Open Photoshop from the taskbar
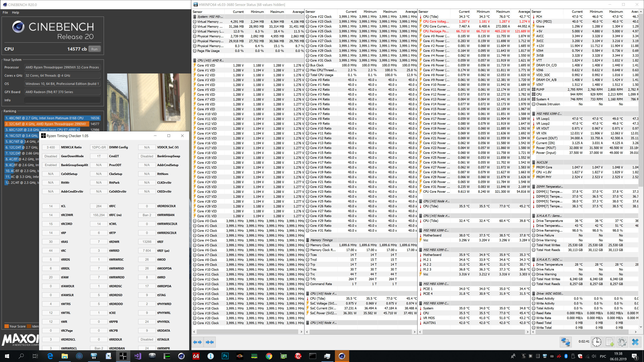This screenshot has height=362, width=644. point(225,356)
